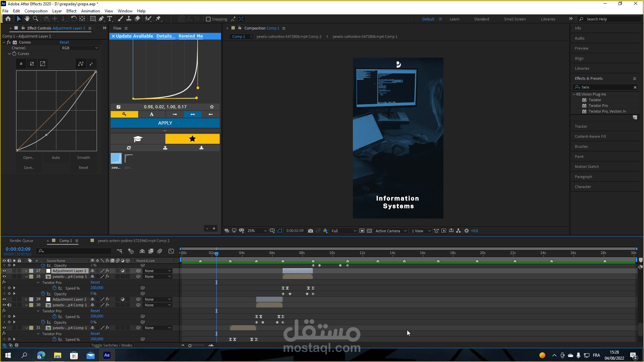Select the Puppet Pin tool
The width and height of the screenshot is (644, 362).
pyautogui.click(x=158, y=19)
